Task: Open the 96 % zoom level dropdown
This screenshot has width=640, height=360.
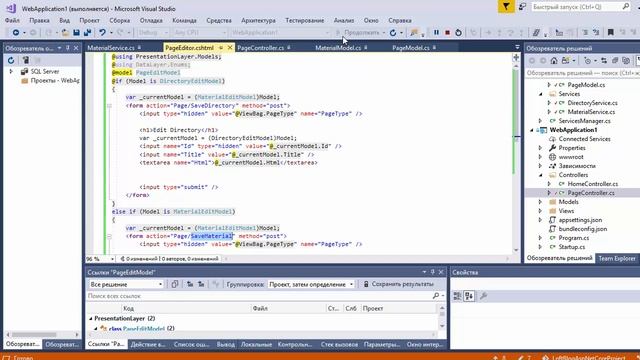Action: [x=100, y=259]
